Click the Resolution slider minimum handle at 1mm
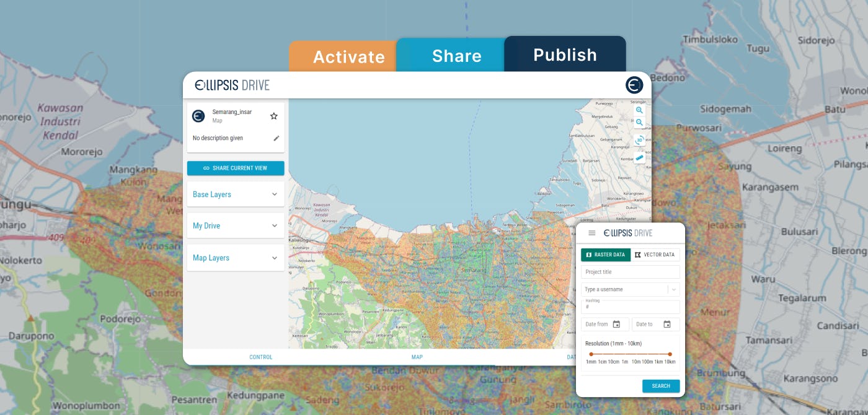The width and height of the screenshot is (868, 415). [x=591, y=354]
